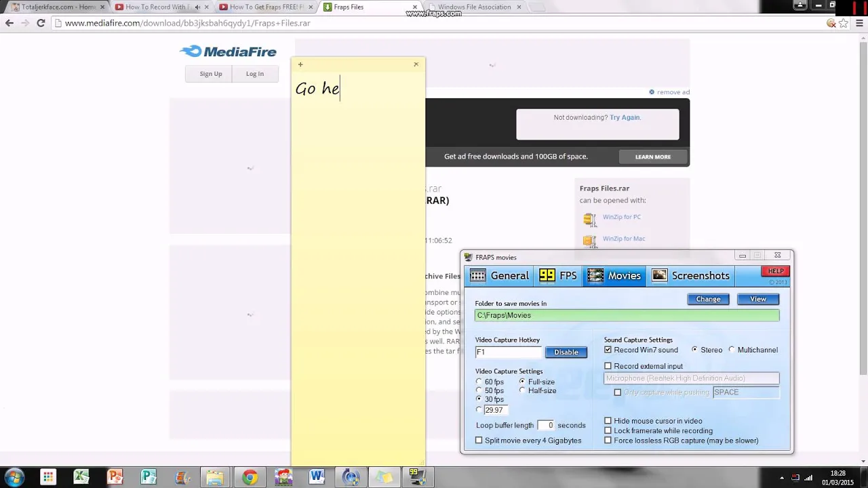Click the red HELP button in FRAPS
The height and width of the screenshot is (488, 868).
(776, 271)
